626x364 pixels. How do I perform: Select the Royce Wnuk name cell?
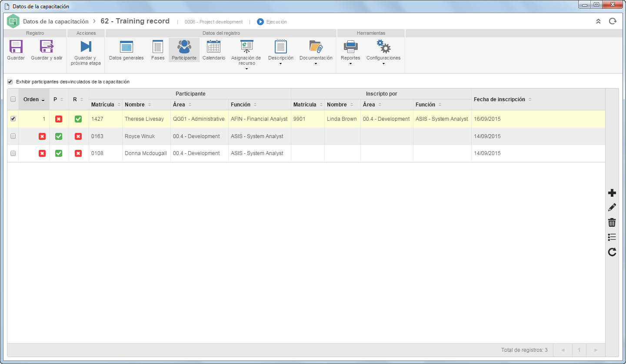click(x=147, y=136)
